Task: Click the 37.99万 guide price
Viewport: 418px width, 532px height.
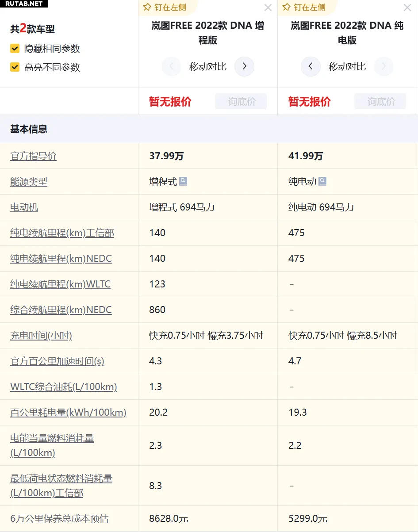Action: tap(166, 156)
